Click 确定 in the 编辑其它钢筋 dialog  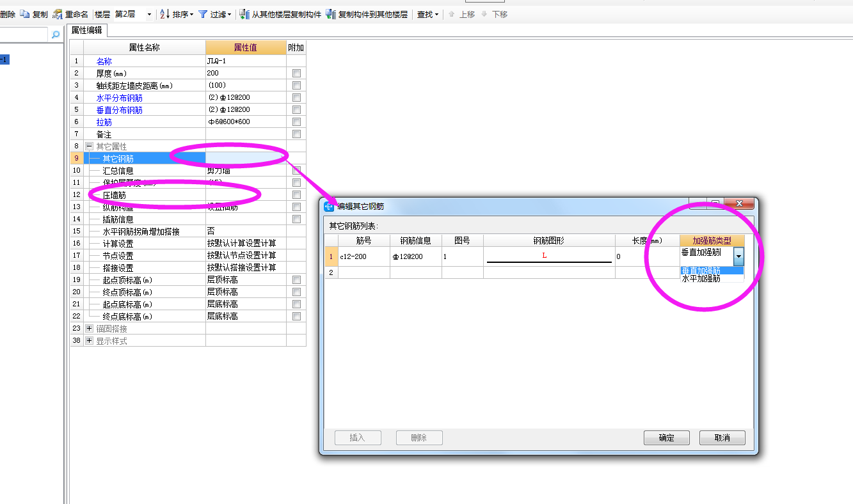pos(666,438)
